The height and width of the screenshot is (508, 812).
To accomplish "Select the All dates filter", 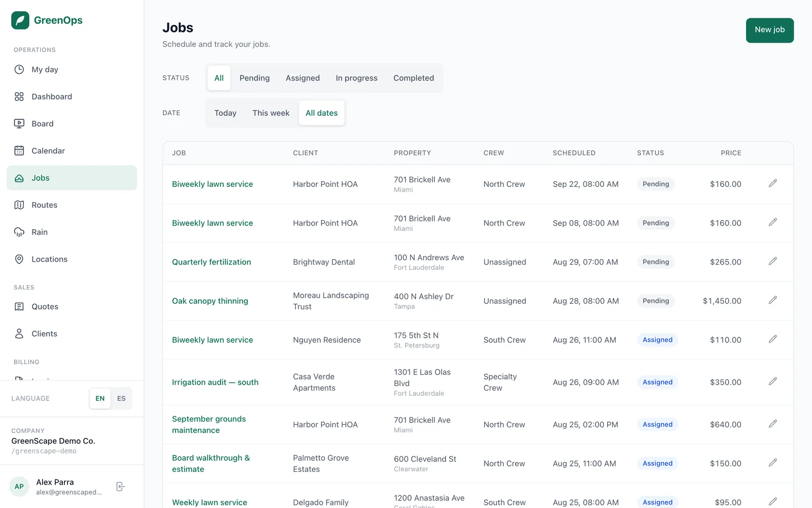I will pyautogui.click(x=321, y=113).
